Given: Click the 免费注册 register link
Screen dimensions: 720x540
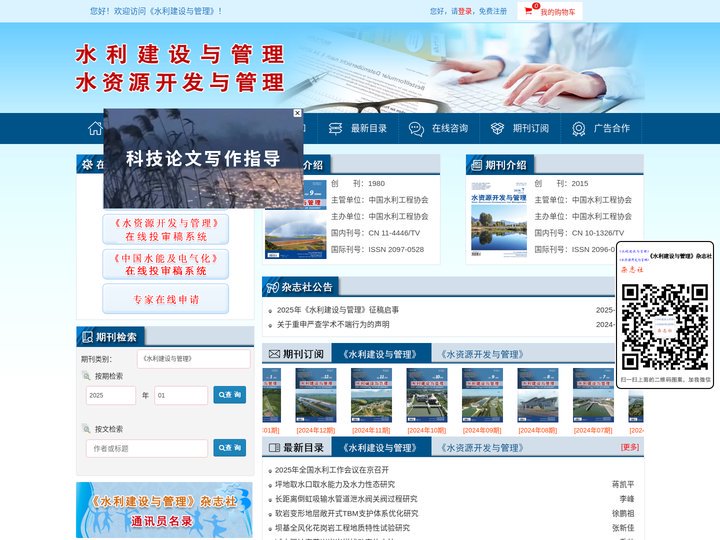Looking at the screenshot, I should 493,11.
